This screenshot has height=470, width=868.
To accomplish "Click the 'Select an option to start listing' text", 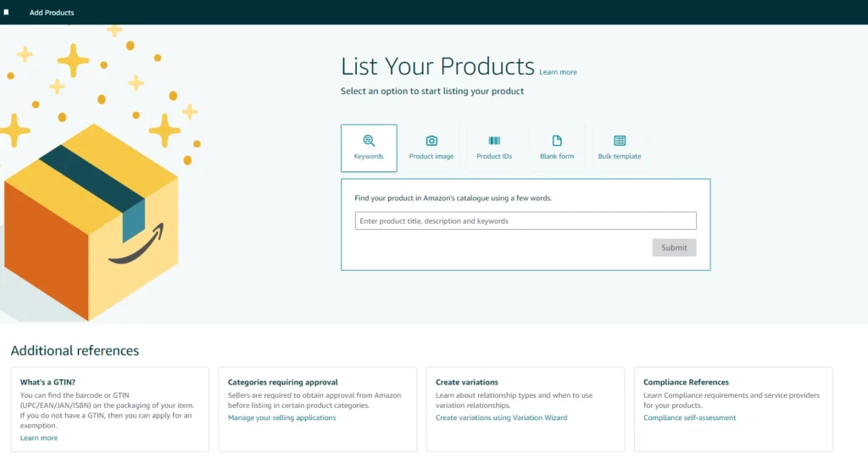I will 431,91.
